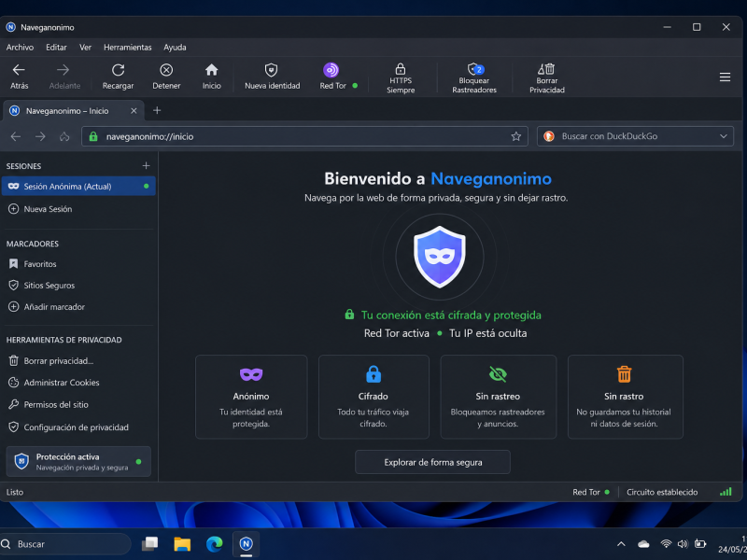Click the home icon beside address bar
747x560 pixels.
coord(64,136)
